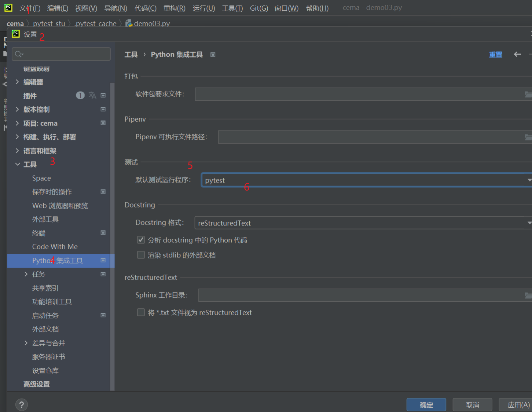Toggle 分析 docstring 中的 Python 代码 checkbox
Screen dimensions: 532x412
(141, 240)
